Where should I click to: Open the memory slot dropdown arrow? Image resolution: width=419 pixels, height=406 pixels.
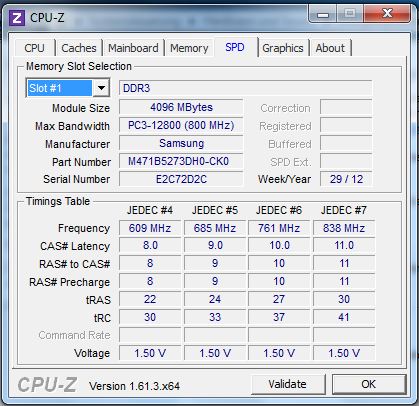click(101, 88)
